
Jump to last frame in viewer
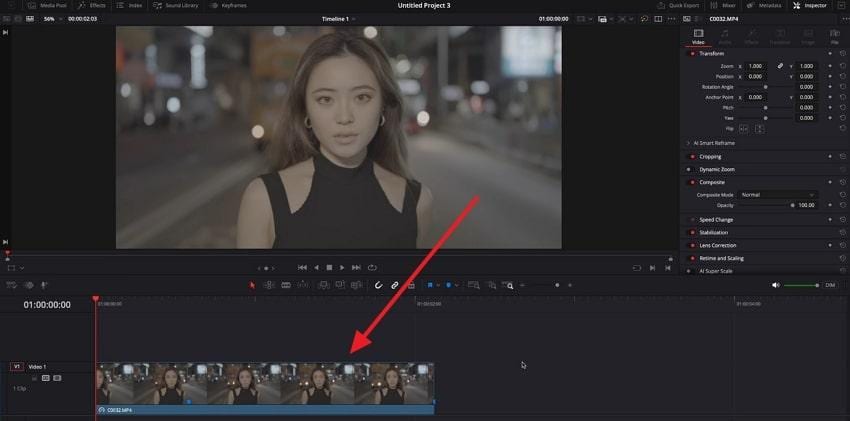[x=356, y=268]
